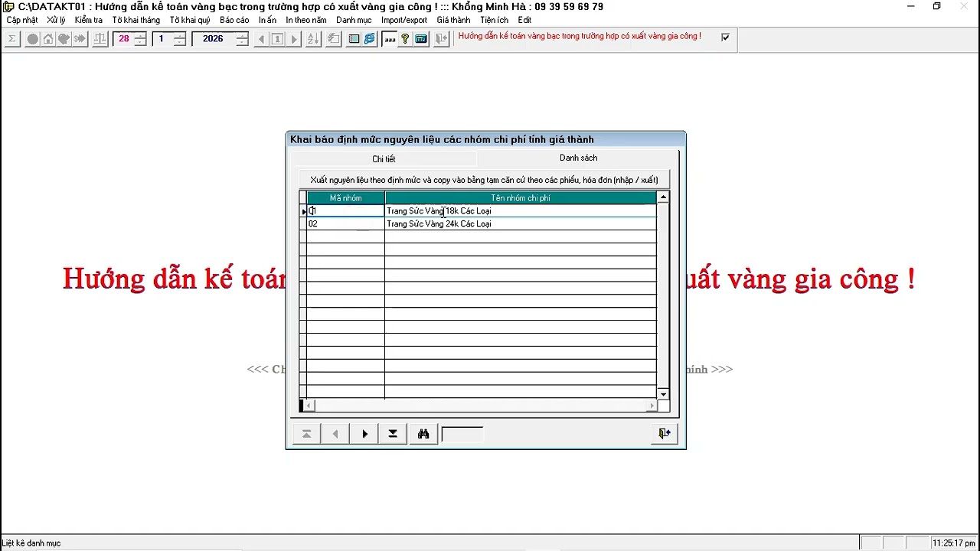Open help via yellow question mark icon
980x551 pixels.
coord(405,38)
